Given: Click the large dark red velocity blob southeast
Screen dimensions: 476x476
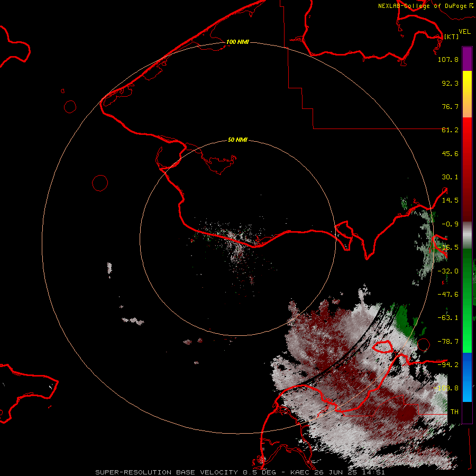Looking at the screenshot, I should click(x=406, y=413).
